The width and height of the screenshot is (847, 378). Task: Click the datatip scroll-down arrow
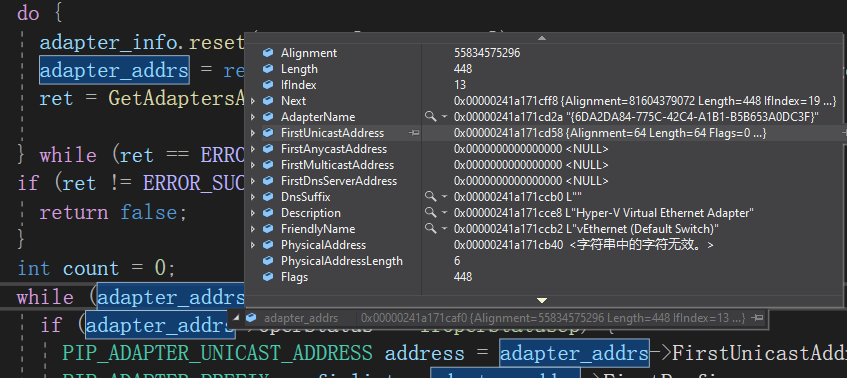[542, 300]
